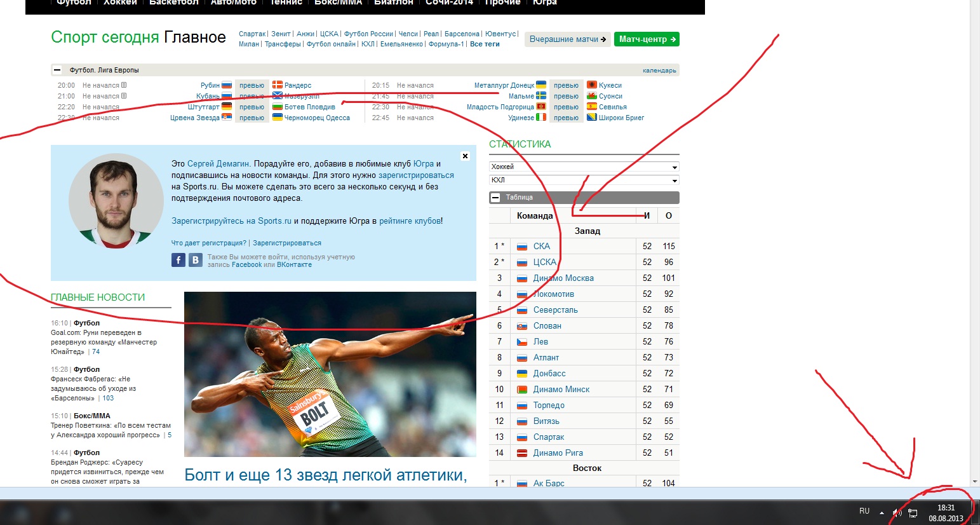Open the Хоккей top menu item
Image resolution: width=980 pixels, height=525 pixels.
pyautogui.click(x=120, y=3)
